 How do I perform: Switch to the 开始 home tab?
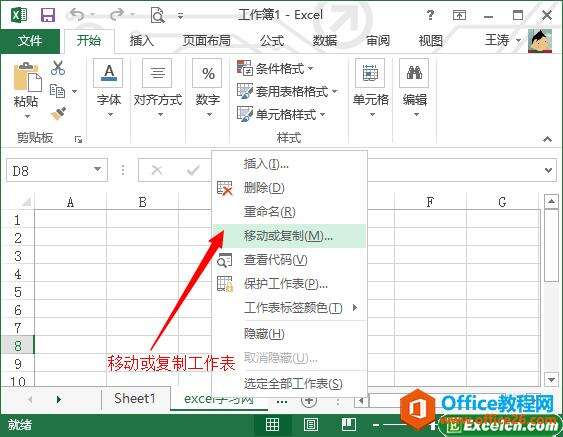point(89,41)
